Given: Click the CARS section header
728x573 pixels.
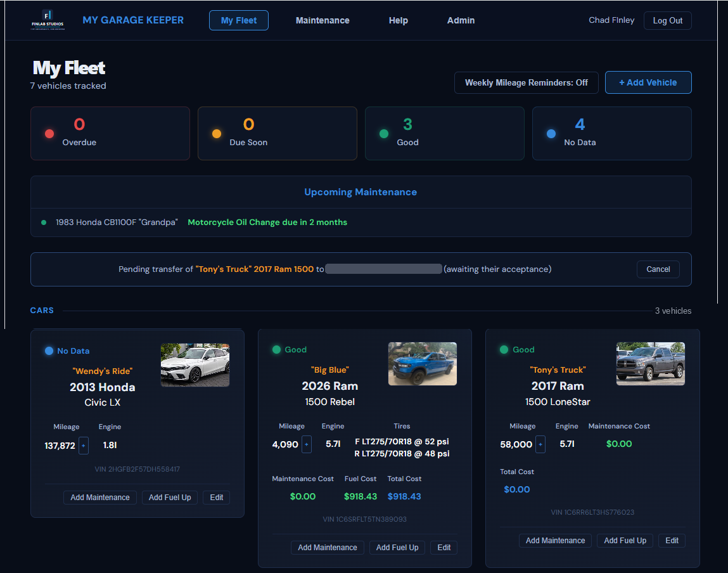Looking at the screenshot, I should pyautogui.click(x=42, y=311).
